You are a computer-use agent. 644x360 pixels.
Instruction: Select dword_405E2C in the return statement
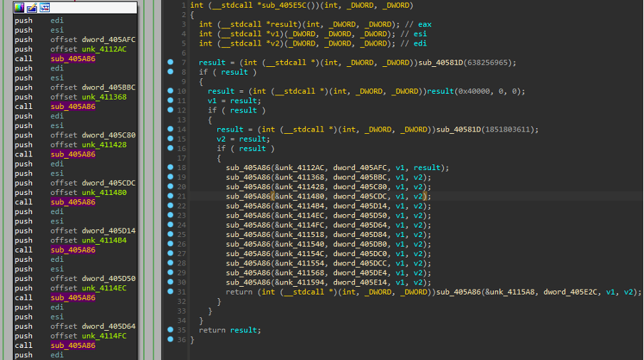pos(568,292)
